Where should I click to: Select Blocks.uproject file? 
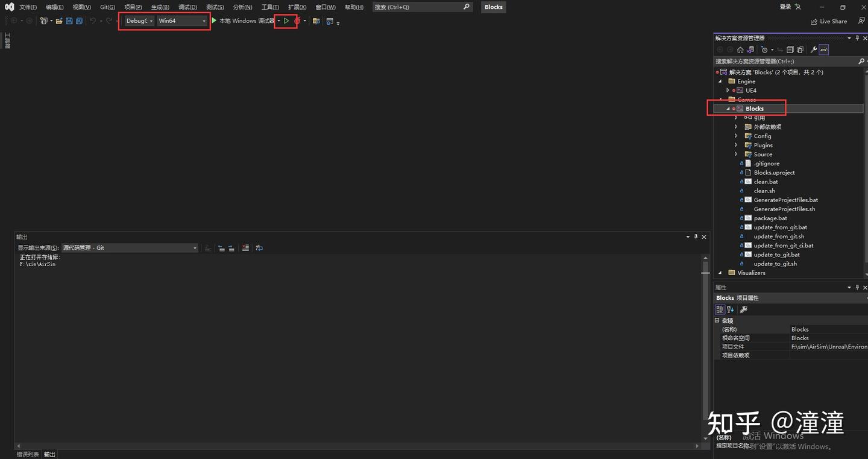[774, 173]
